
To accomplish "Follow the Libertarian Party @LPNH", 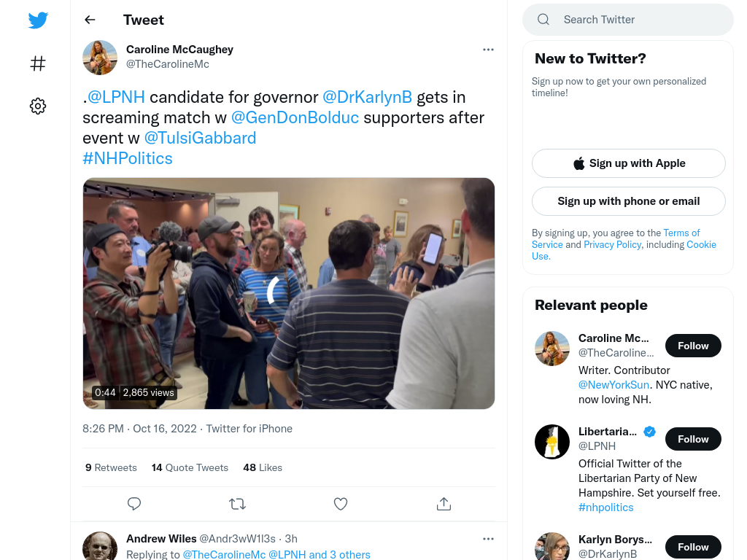I will point(693,439).
